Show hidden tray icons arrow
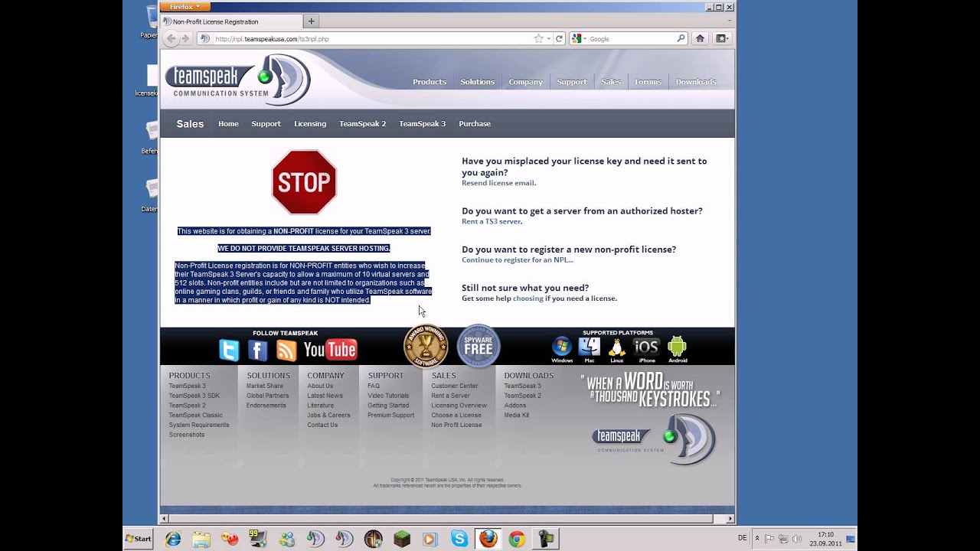The height and width of the screenshot is (551, 980). [x=757, y=539]
